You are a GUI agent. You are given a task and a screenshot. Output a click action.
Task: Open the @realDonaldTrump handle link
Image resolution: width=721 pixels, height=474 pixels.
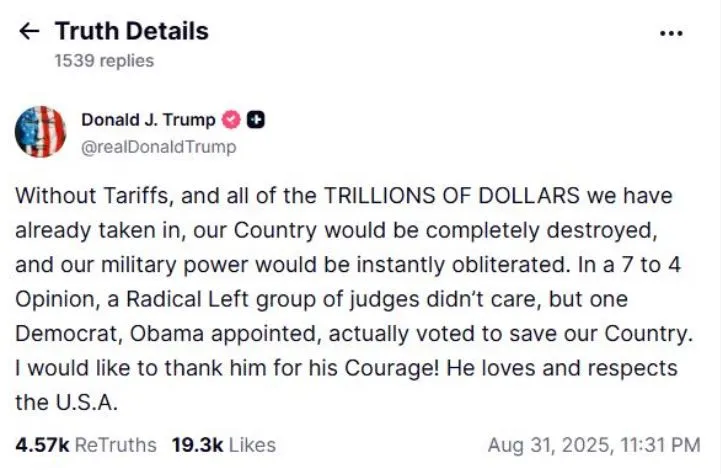point(158,147)
